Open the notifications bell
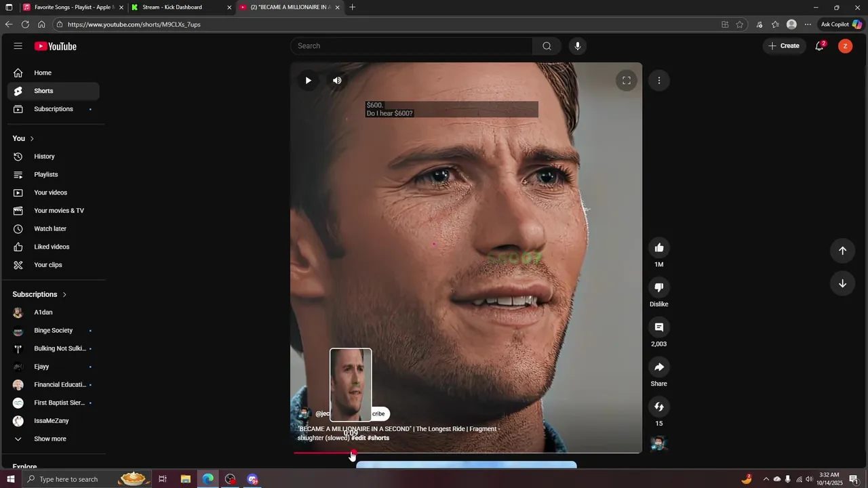The height and width of the screenshot is (488, 868). point(820,46)
